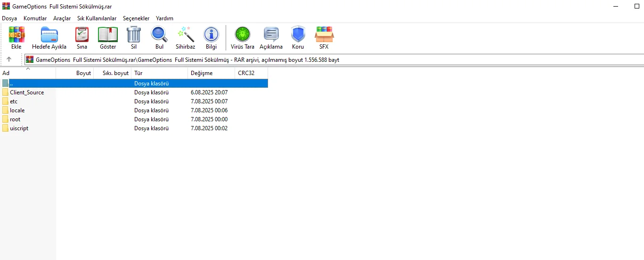644x260 pixels.
Task: Click date 7.08.2025 00:06
Action: point(209,110)
